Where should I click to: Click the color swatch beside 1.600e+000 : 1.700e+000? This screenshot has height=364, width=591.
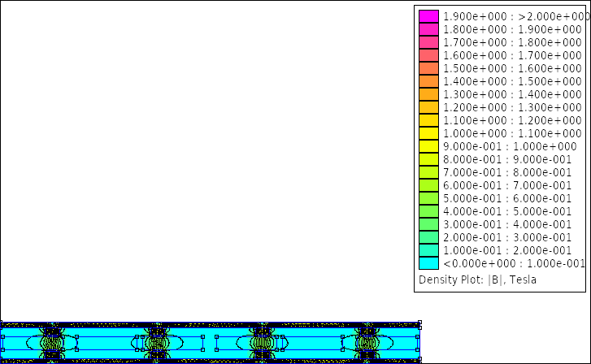(428, 55)
